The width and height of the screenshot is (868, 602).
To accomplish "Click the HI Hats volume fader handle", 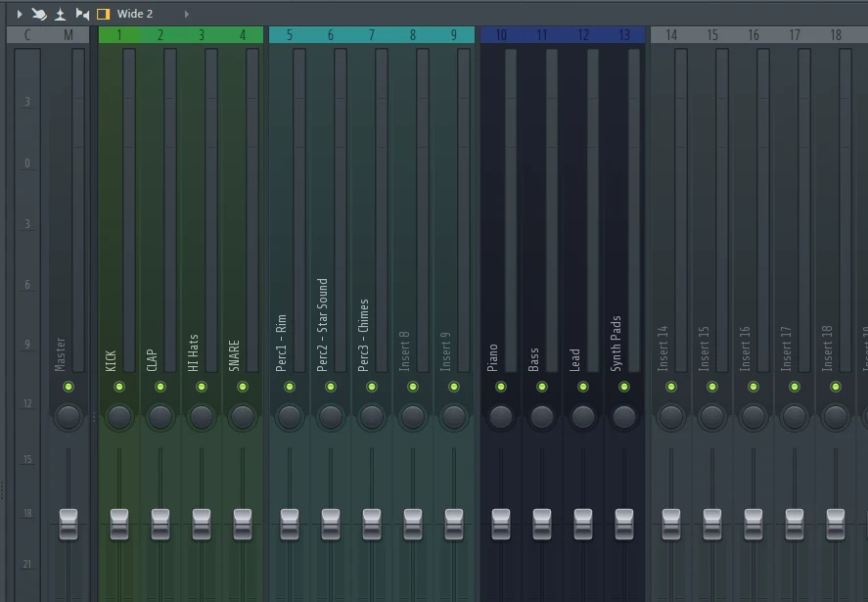I will [202, 524].
